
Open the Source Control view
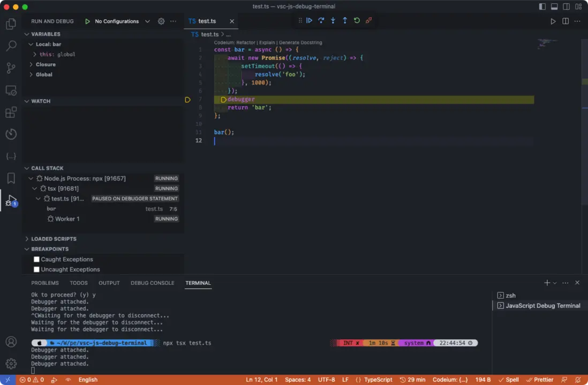[11, 68]
